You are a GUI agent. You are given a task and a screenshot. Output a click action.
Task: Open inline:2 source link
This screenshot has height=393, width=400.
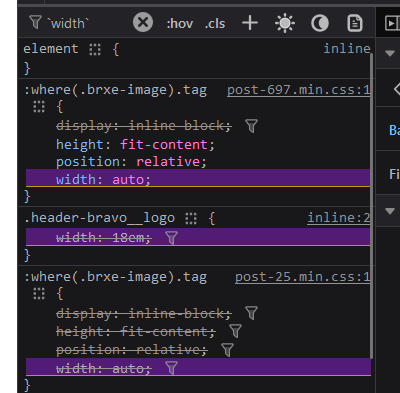coord(338,218)
